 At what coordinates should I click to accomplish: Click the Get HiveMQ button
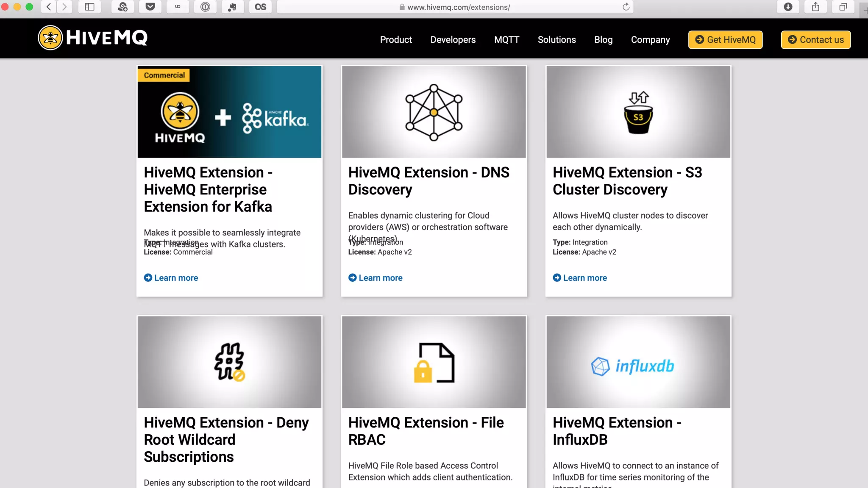pyautogui.click(x=725, y=40)
